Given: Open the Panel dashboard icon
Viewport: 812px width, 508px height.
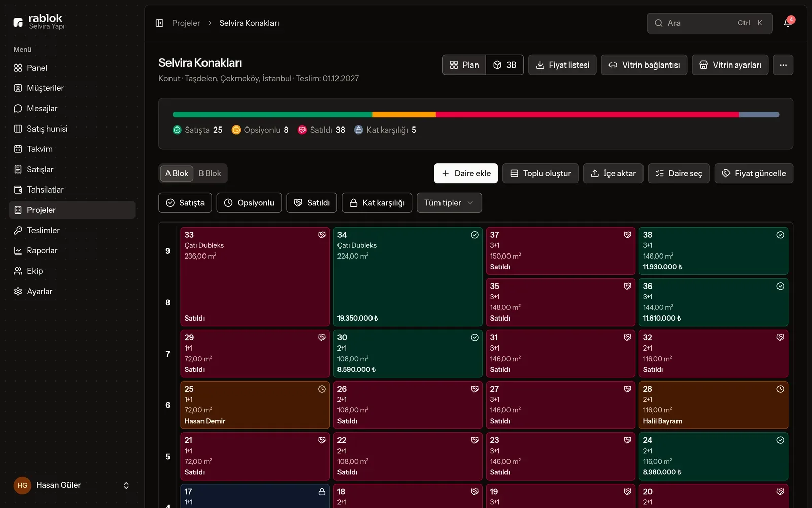Looking at the screenshot, I should pos(18,68).
